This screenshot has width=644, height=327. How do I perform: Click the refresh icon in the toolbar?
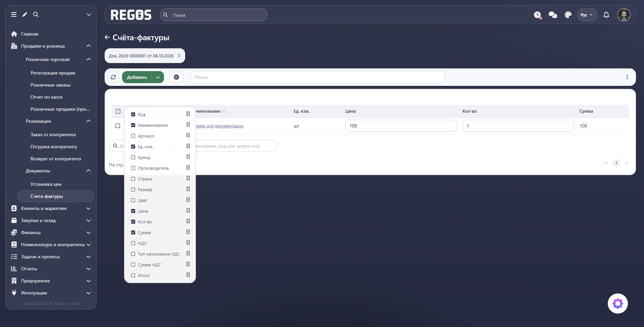point(113,77)
